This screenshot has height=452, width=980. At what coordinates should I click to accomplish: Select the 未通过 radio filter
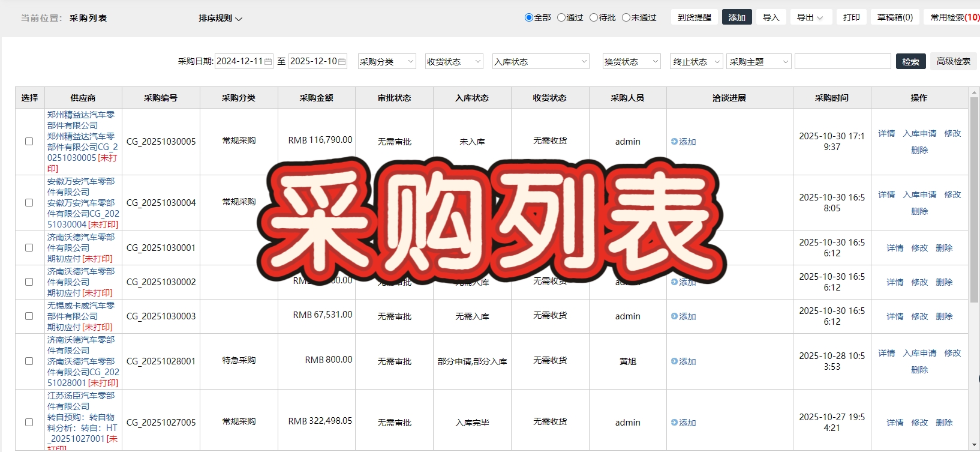coord(626,17)
